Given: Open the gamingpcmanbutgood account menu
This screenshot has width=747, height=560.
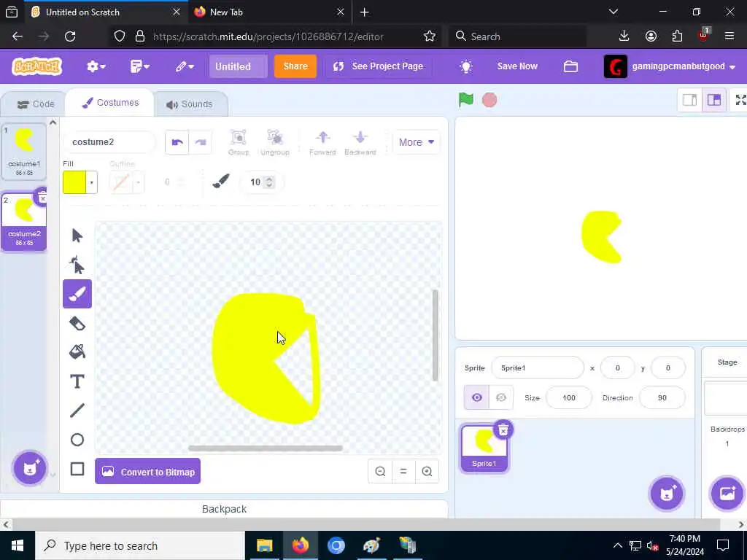Looking at the screenshot, I should [670, 66].
